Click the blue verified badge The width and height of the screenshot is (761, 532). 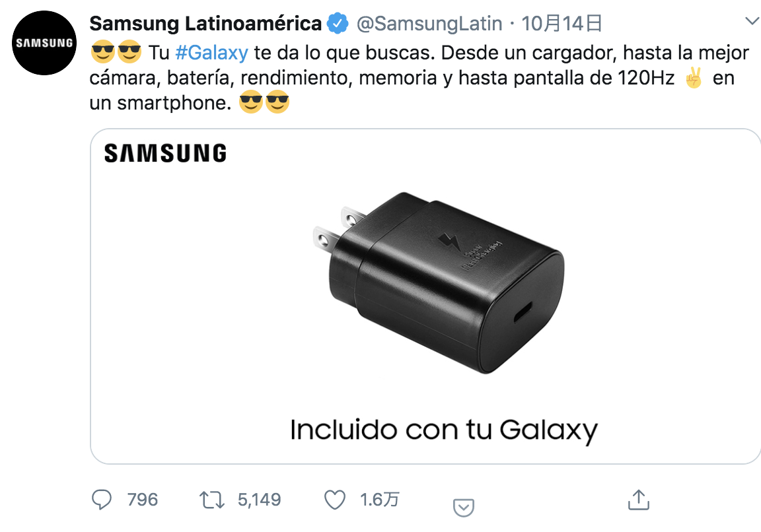[338, 23]
